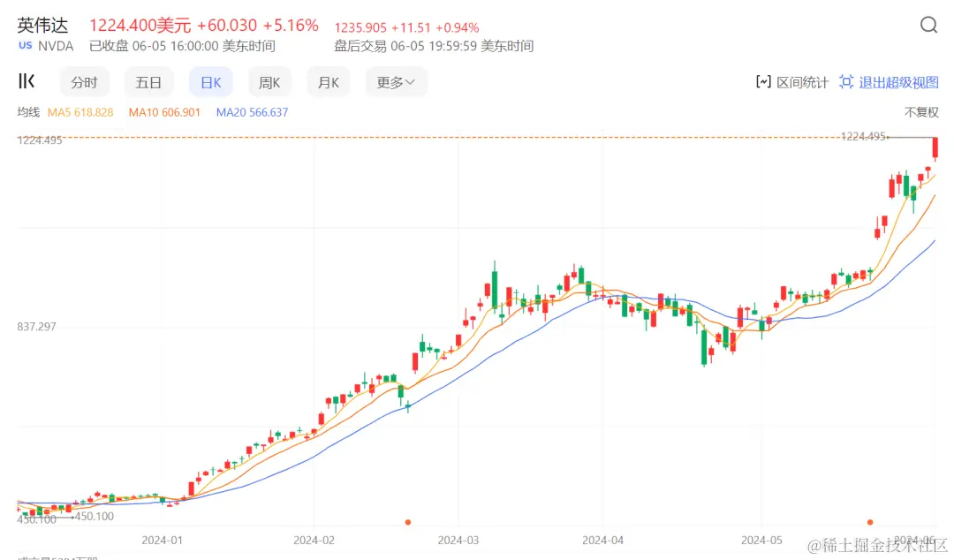Click the 2024-05 date axis label
Image resolution: width=954 pixels, height=560 pixels.
pyautogui.click(x=761, y=540)
